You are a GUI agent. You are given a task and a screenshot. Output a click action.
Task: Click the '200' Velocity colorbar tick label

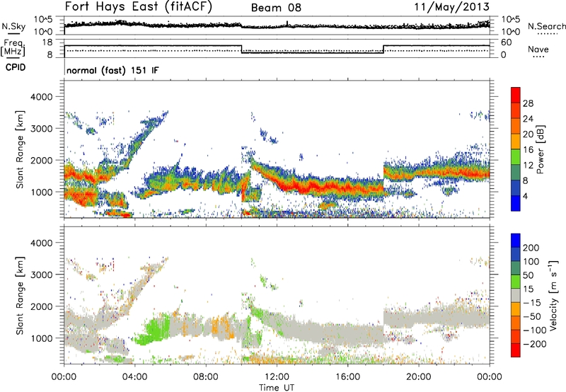pos(531,248)
